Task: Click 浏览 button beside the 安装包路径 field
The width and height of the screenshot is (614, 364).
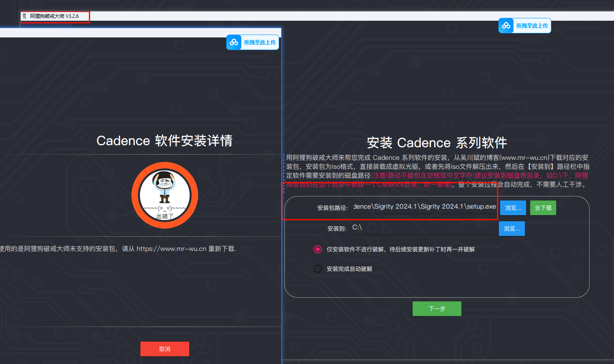Action: (x=513, y=208)
